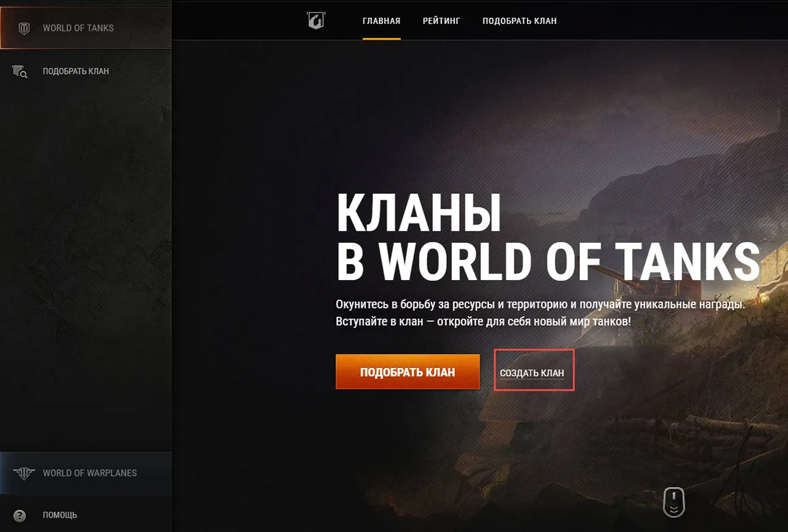Choose the ПОДОБРАТЬ КЛАН sidebar label

(x=76, y=71)
